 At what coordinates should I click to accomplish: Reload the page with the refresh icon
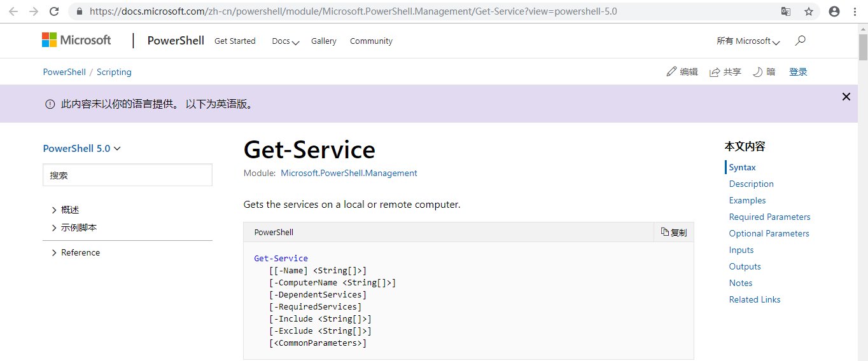click(54, 11)
